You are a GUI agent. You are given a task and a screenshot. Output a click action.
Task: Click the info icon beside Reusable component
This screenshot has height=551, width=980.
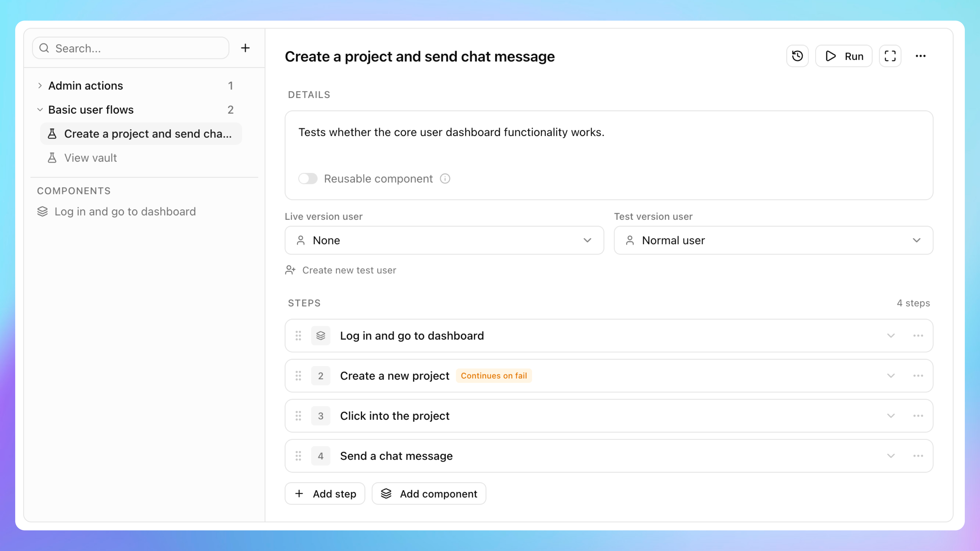445,179
